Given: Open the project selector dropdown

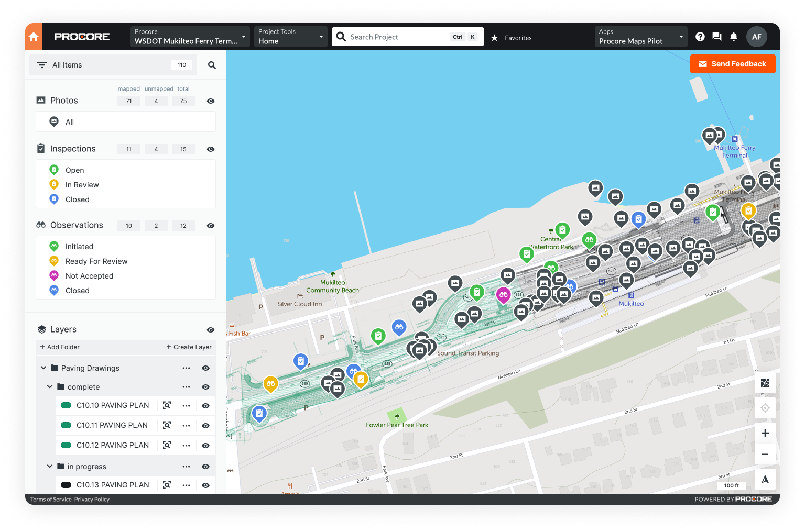Looking at the screenshot, I should pos(190,37).
